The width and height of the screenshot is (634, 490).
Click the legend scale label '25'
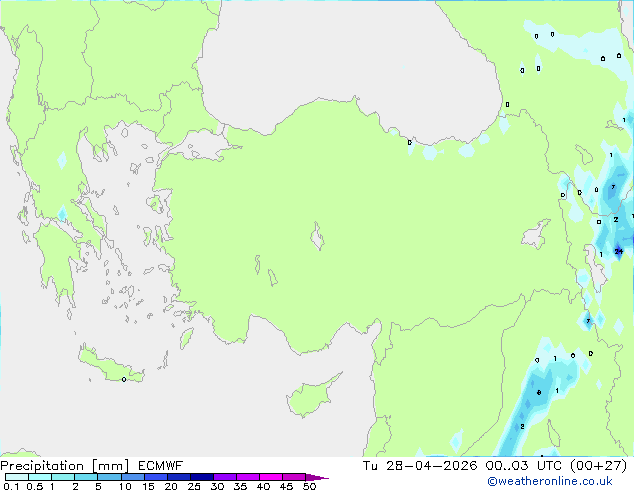click(194, 486)
